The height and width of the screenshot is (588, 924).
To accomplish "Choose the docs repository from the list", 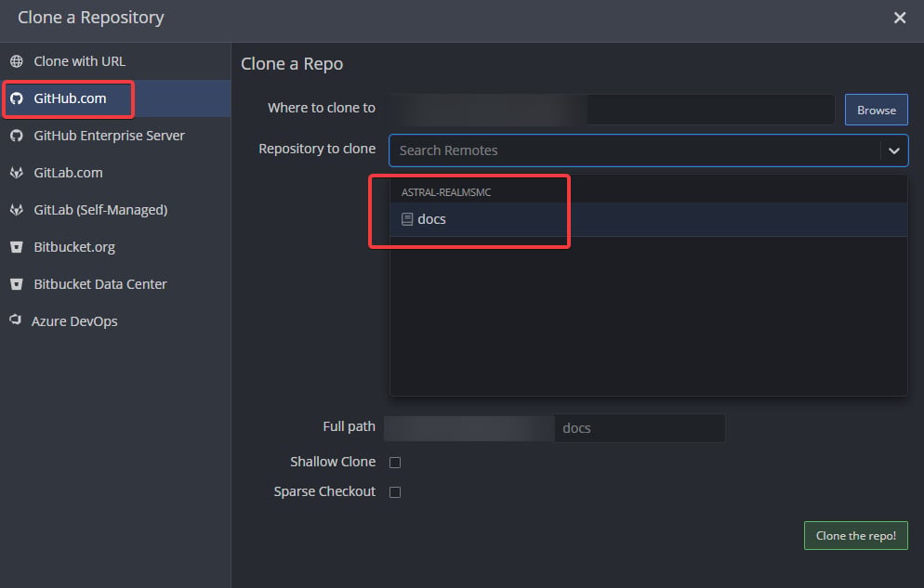I will point(648,219).
